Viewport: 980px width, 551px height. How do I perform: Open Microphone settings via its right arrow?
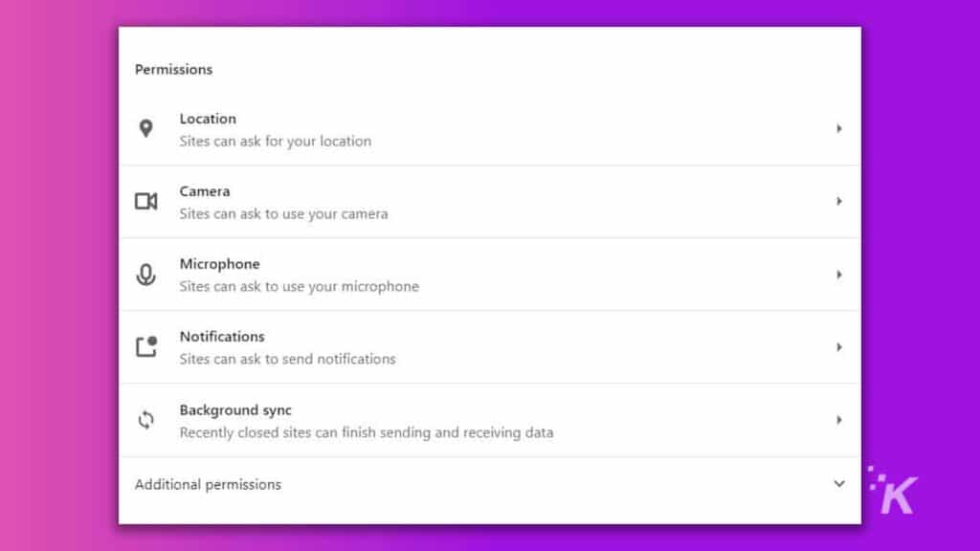pyautogui.click(x=839, y=275)
